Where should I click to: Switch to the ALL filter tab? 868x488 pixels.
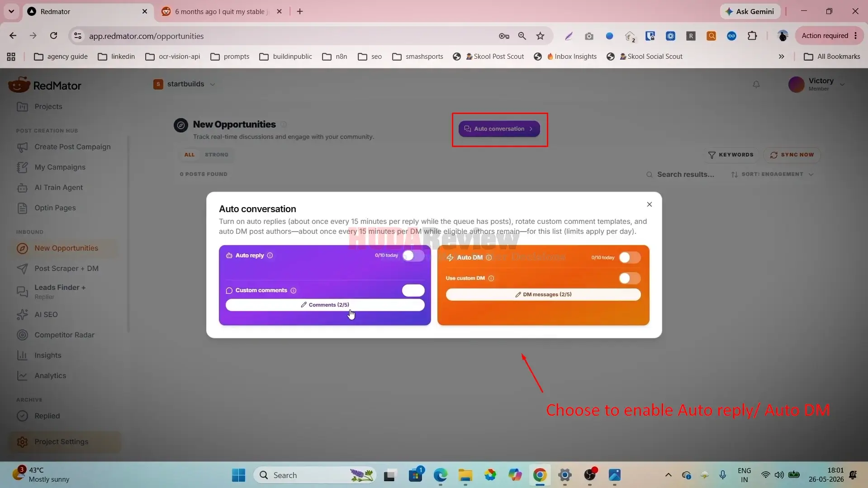[x=190, y=155]
